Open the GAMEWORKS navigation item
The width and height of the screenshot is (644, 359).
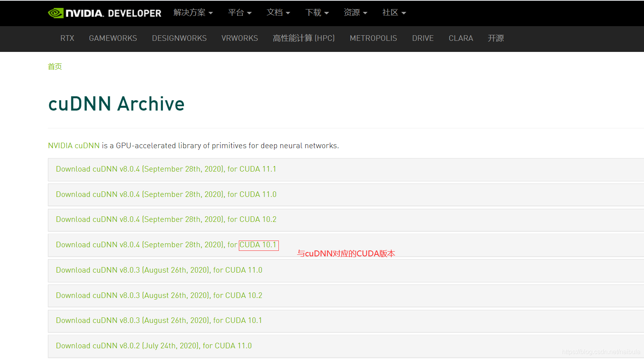(x=113, y=38)
